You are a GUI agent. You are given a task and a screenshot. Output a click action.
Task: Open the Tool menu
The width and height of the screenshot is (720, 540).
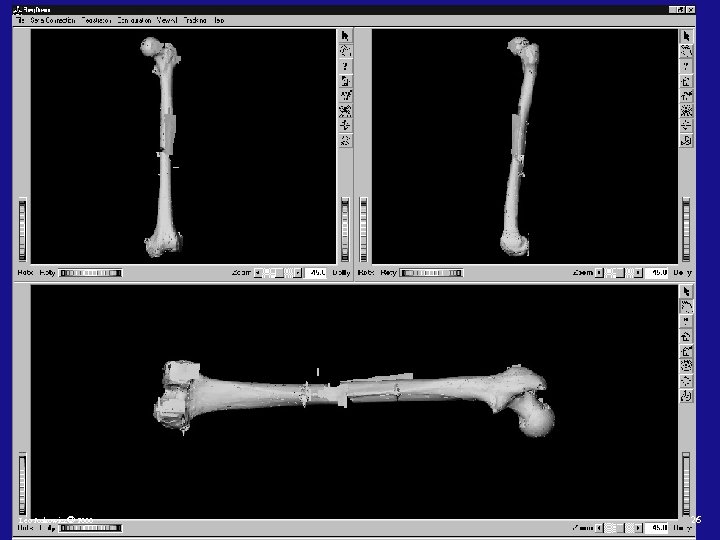219,20
